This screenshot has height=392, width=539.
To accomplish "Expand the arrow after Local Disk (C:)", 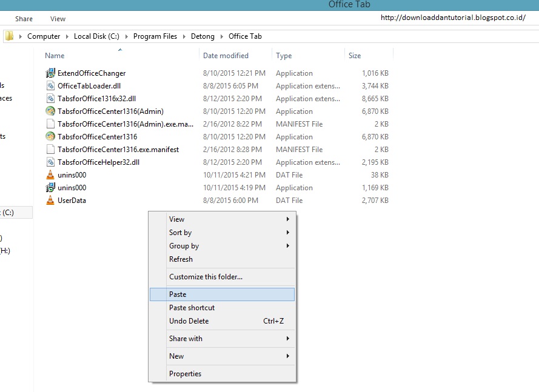I will point(127,36).
